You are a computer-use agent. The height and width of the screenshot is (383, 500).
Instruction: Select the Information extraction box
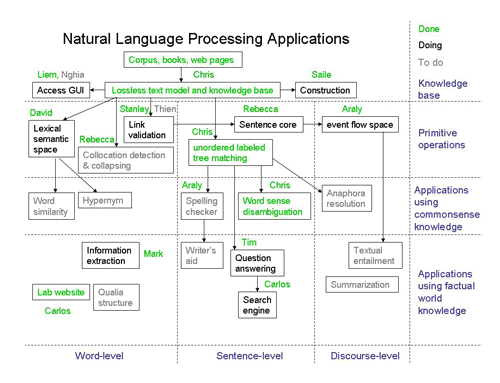click(x=111, y=255)
